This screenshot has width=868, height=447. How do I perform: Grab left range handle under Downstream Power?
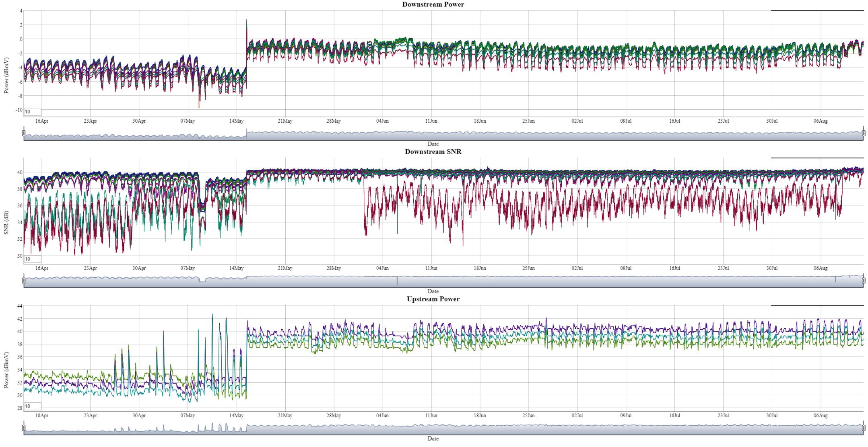(24, 133)
